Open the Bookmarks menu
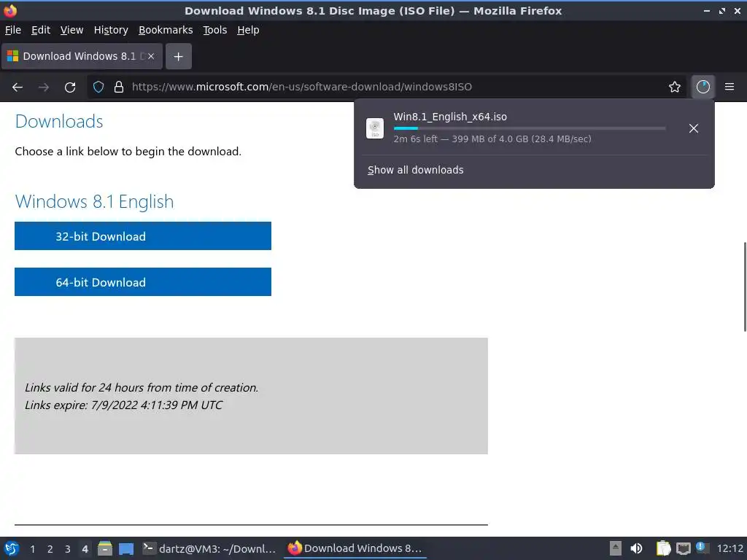Image resolution: width=747 pixels, height=560 pixels. 166,30
